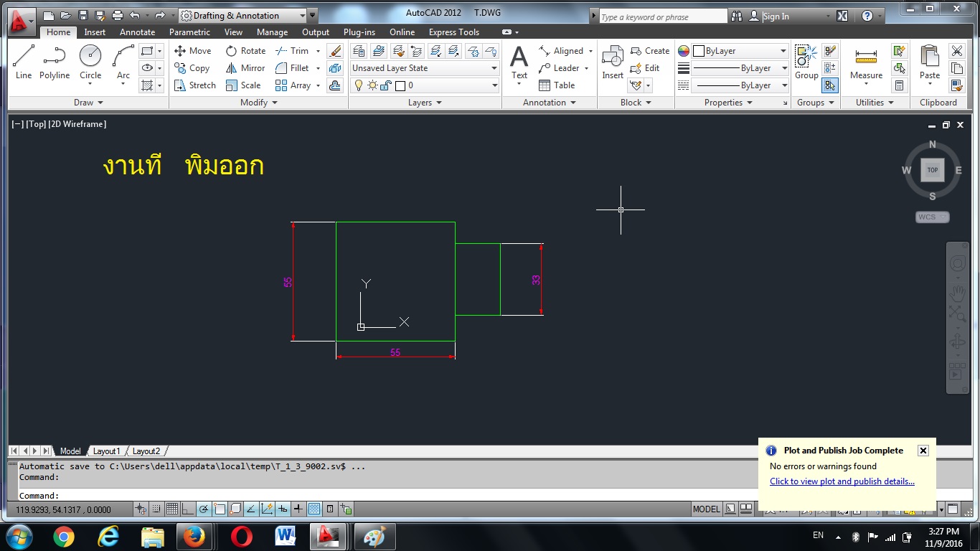The image size is (980, 551).
Task: Expand the Modify panel
Action: 258,103
